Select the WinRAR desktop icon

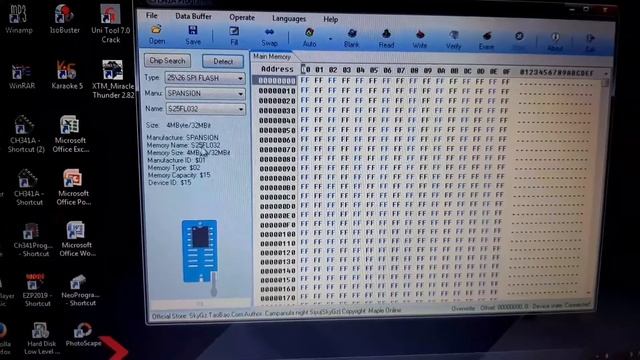pyautogui.click(x=21, y=76)
